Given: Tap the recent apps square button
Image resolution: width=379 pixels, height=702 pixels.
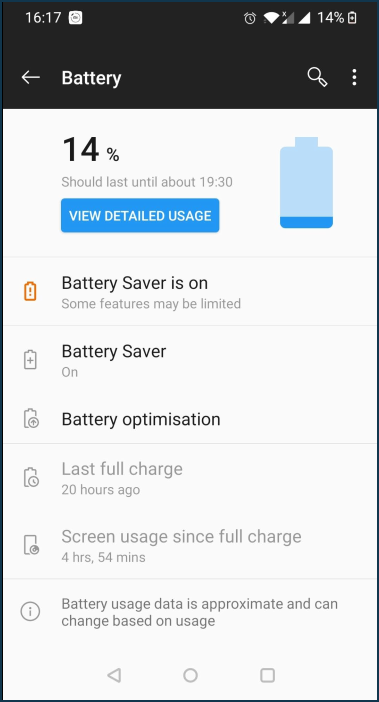Looking at the screenshot, I should pos(267,675).
